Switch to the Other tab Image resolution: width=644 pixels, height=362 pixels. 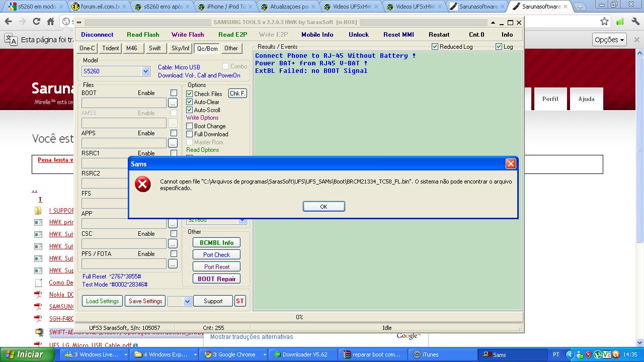click(231, 48)
